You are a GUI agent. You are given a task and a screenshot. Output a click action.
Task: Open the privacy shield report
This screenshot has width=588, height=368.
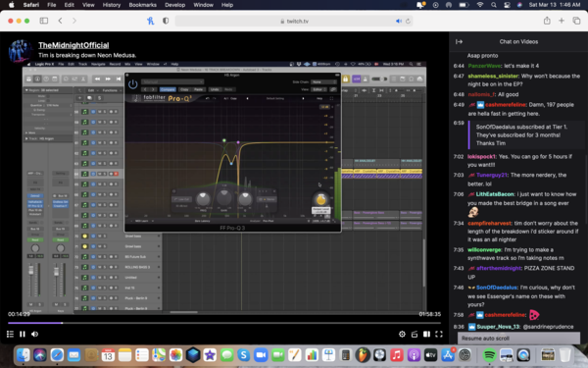pos(166,21)
